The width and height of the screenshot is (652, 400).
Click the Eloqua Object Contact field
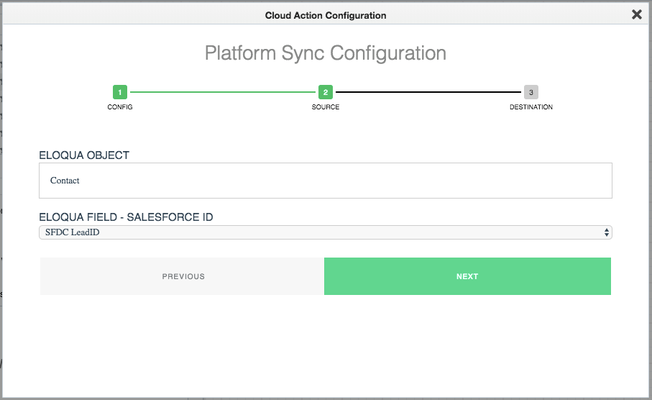[326, 180]
